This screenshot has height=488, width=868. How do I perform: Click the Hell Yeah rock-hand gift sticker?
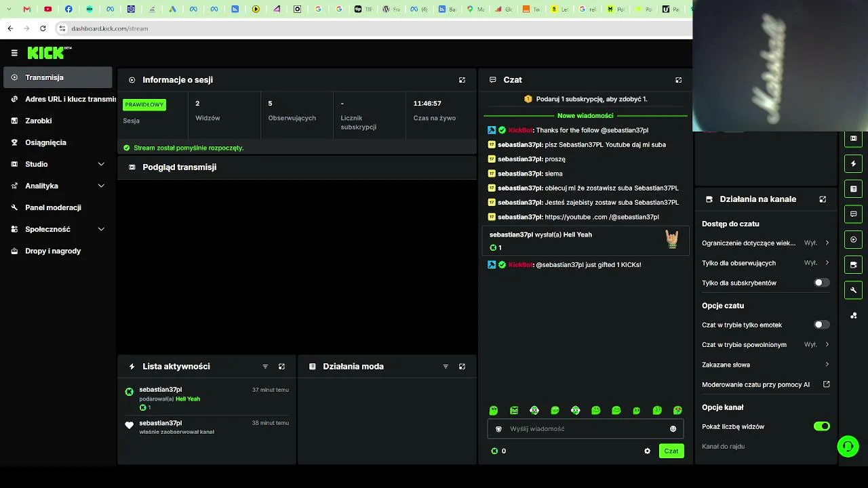[671, 239]
